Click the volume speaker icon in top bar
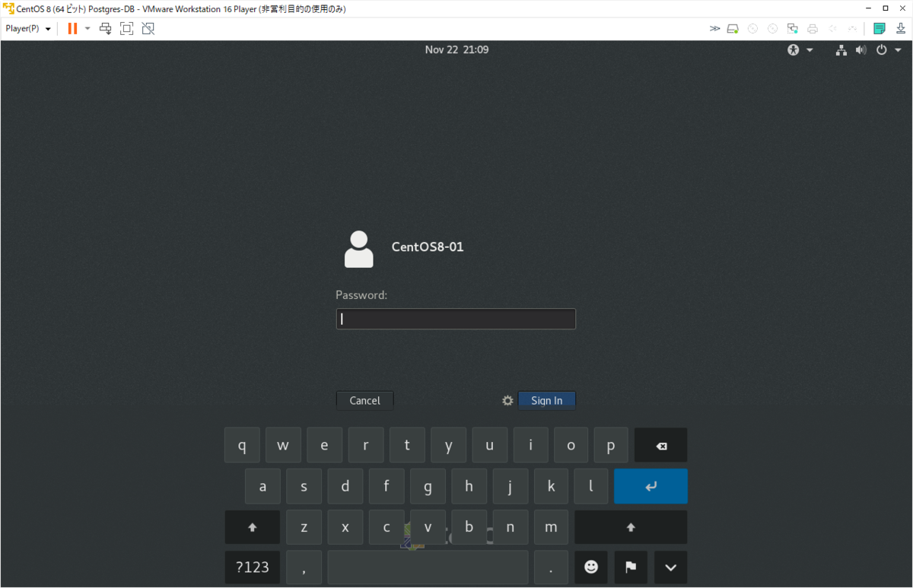 tap(861, 50)
